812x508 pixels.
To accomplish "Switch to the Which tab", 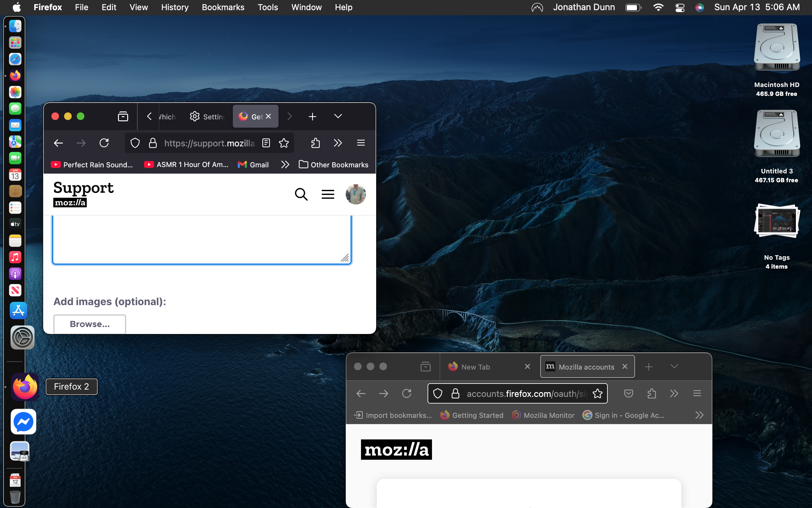I will pyautogui.click(x=167, y=117).
